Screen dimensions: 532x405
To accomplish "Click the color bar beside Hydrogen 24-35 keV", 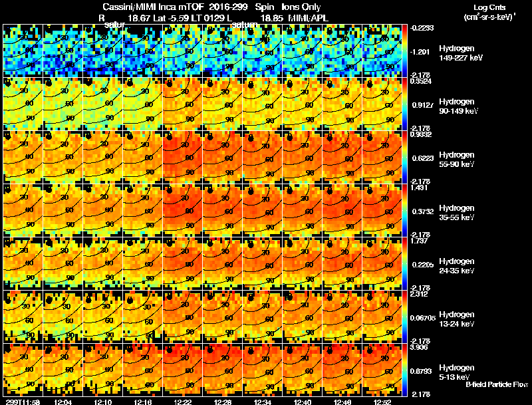I will tap(405, 264).
